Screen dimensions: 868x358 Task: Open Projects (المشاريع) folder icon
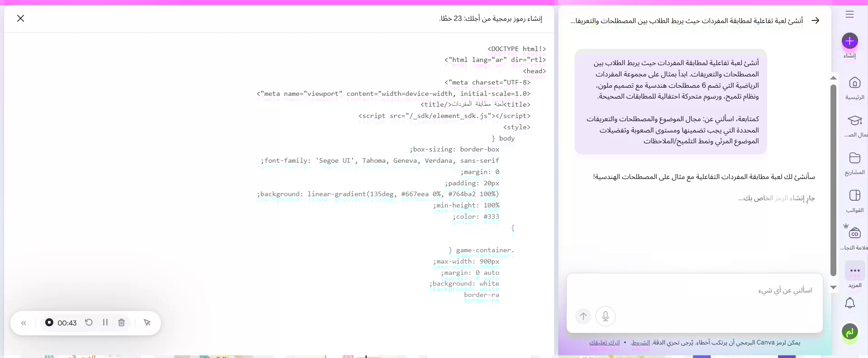[855, 163]
